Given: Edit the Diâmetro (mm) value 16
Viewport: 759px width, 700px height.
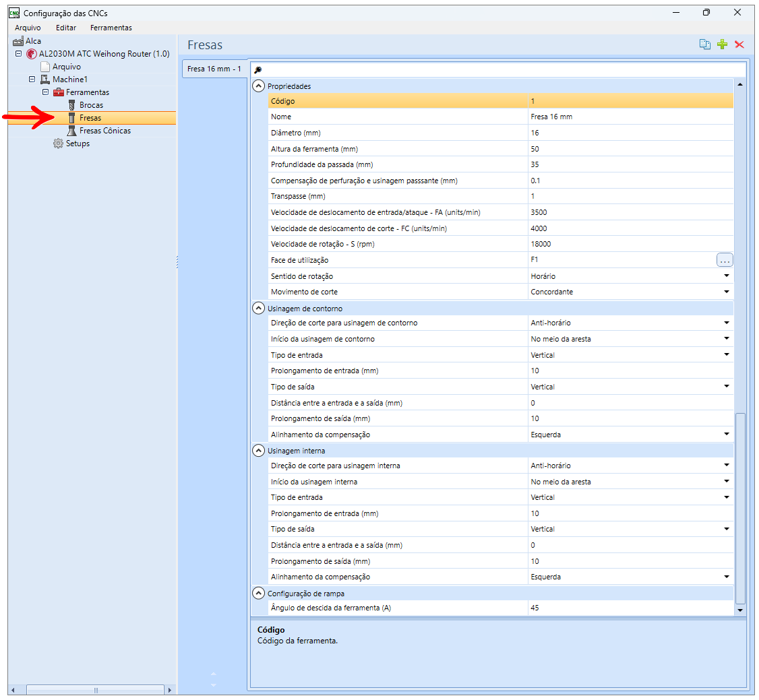Looking at the screenshot, I should 630,133.
